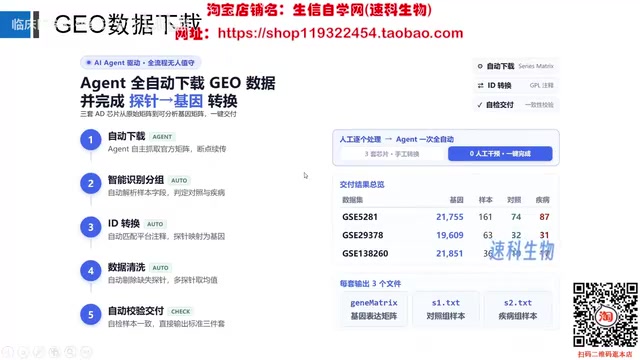The height and width of the screenshot is (360, 640).
Task: Click the 自动校验交付 step title
Action: (x=136, y=311)
